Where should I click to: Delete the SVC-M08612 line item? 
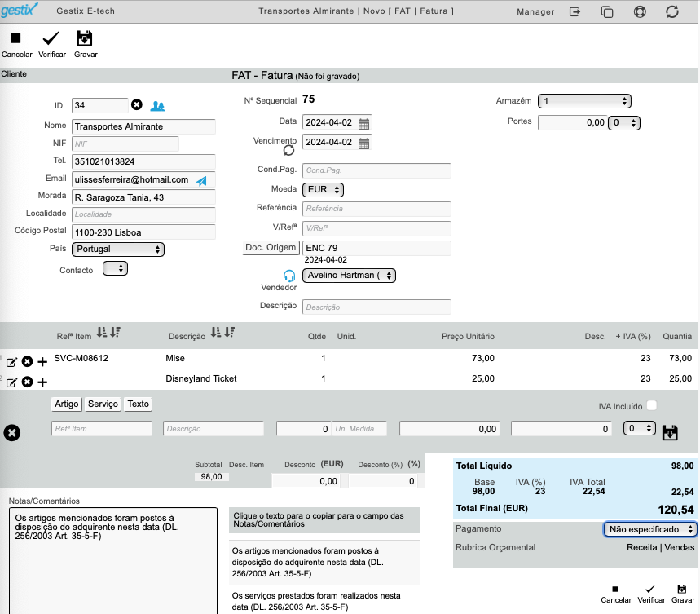click(x=27, y=361)
